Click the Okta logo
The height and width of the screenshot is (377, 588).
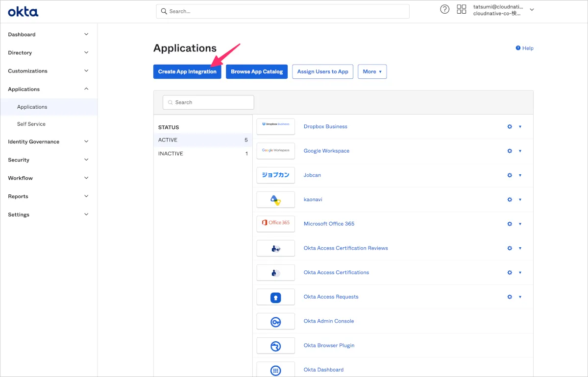tap(23, 12)
